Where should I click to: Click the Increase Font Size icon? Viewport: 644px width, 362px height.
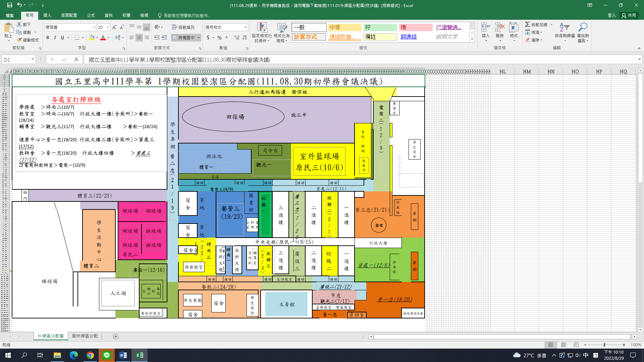click(x=114, y=27)
